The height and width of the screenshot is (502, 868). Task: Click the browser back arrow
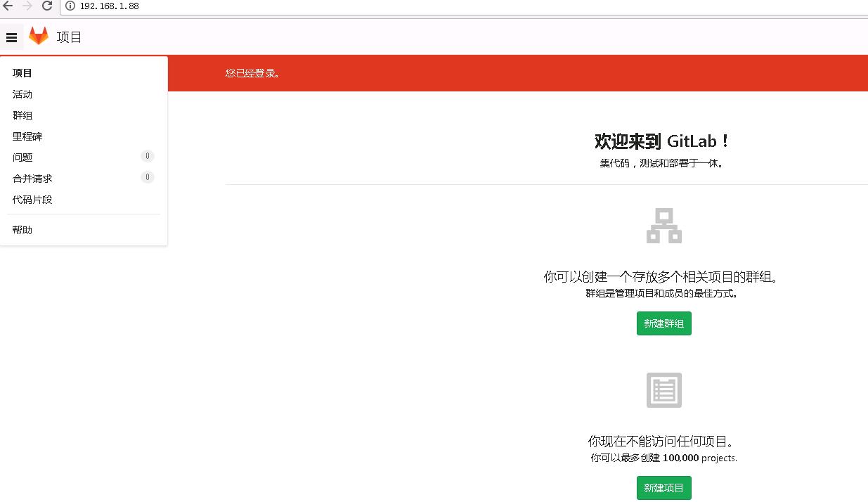[x=8, y=6]
